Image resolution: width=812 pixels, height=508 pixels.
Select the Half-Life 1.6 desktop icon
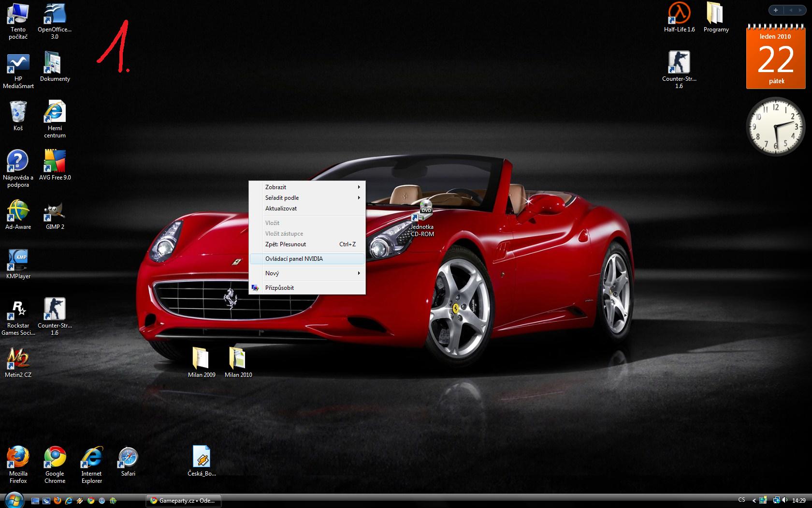pos(679,17)
